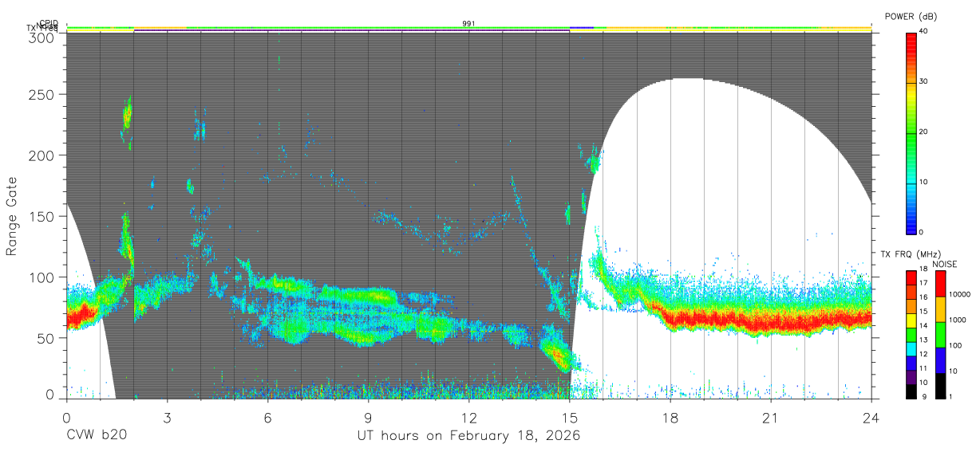Viewport: 980px width, 452px height.
Task: Click the y-axis tick label 100
Action: pyautogui.click(x=43, y=277)
